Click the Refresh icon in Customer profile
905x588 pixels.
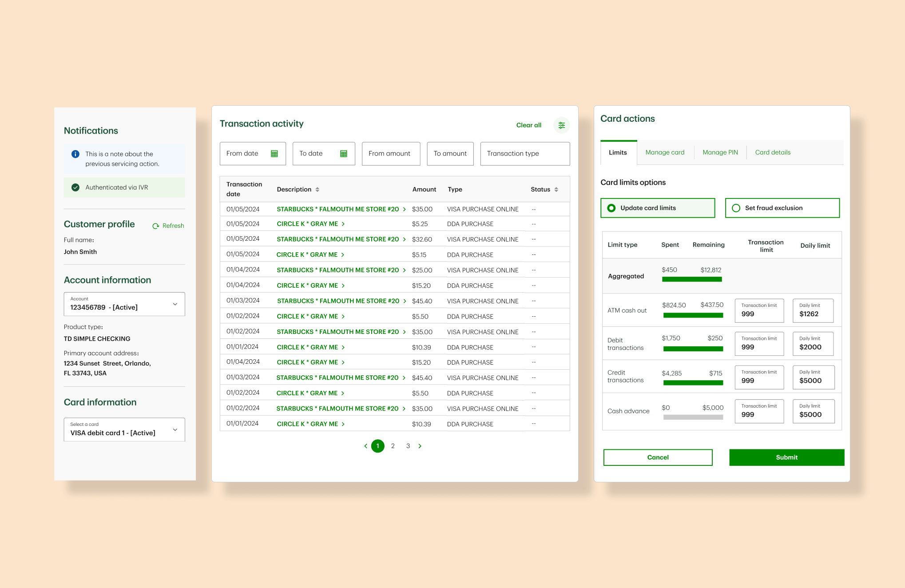point(156,226)
